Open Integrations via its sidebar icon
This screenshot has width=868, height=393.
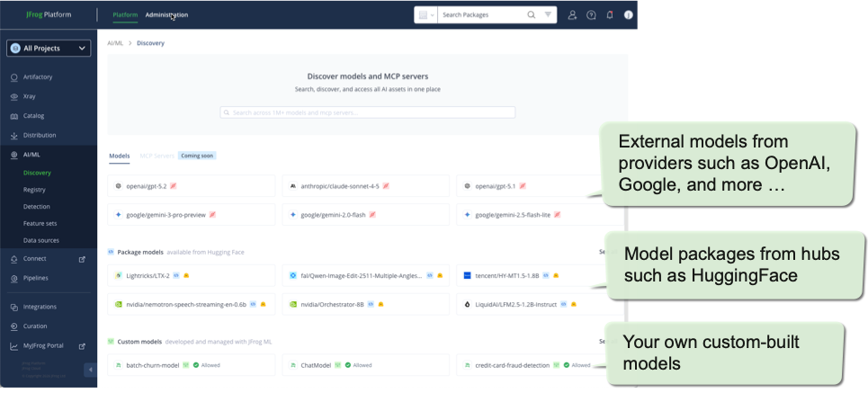14,308
